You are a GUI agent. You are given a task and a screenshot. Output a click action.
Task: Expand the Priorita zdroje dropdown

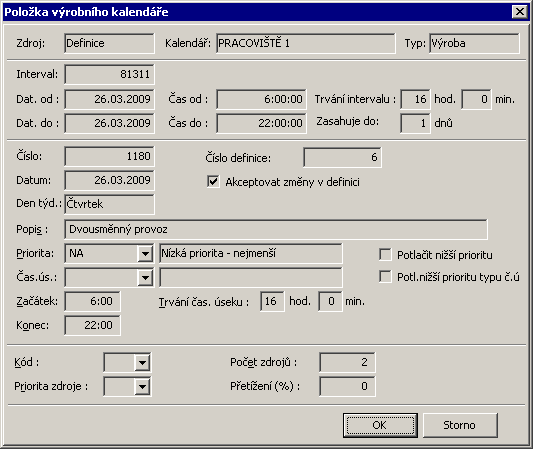(142, 386)
